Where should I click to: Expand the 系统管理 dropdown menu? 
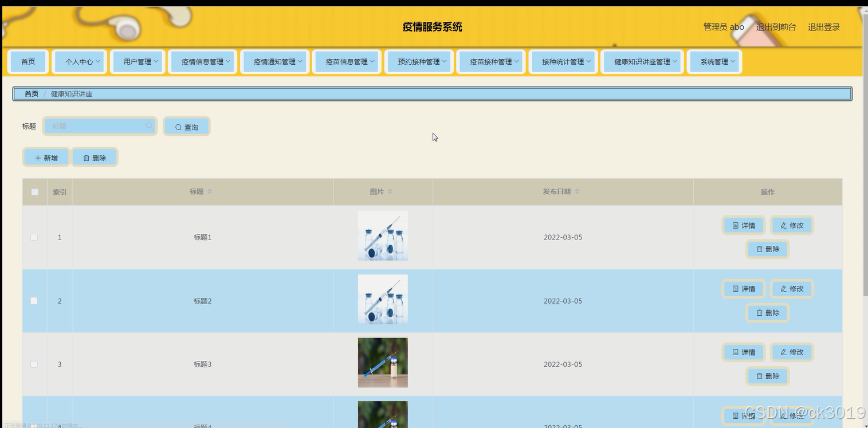point(714,62)
